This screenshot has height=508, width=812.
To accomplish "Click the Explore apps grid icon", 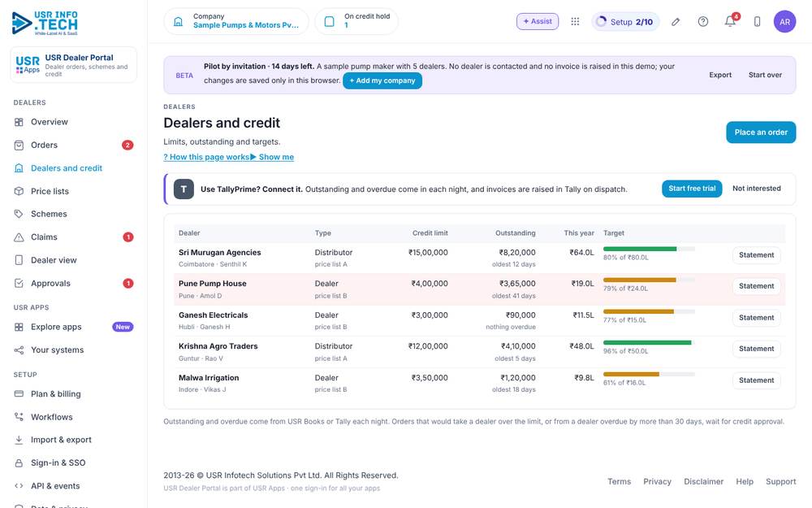I will (x=19, y=327).
